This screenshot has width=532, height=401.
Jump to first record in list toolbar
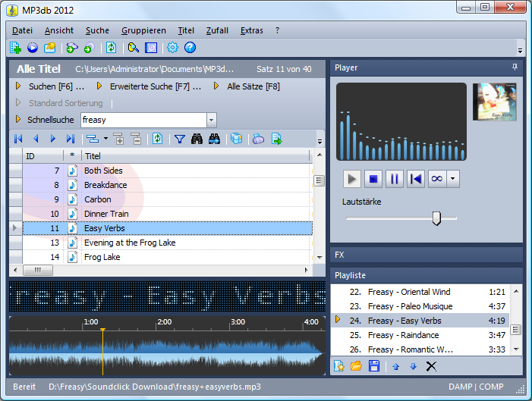(x=18, y=139)
